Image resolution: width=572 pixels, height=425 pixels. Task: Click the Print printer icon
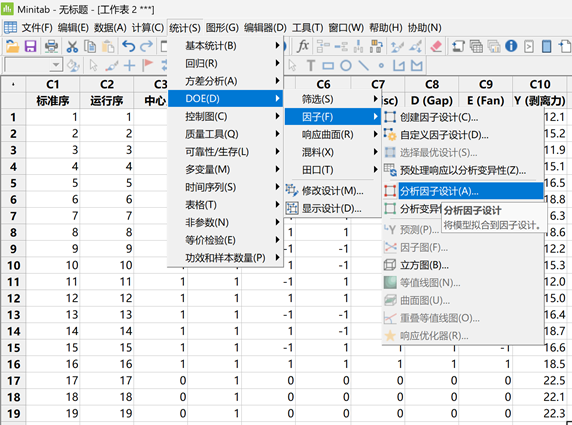click(51, 46)
